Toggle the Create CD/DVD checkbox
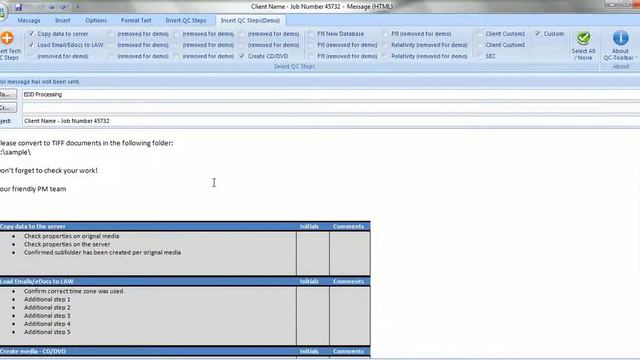Screen dimensions: 640x360 click(242, 56)
